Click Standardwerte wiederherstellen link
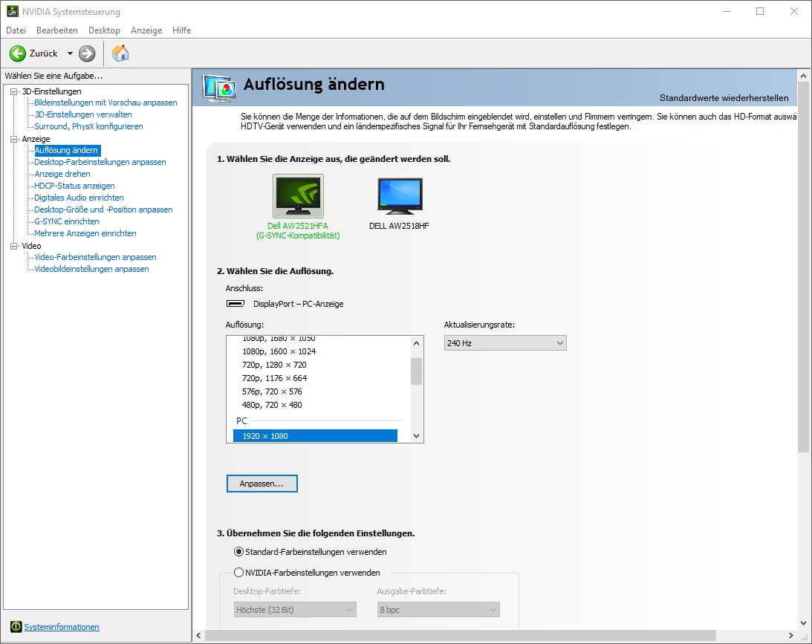The width and height of the screenshot is (812, 644). coord(724,98)
